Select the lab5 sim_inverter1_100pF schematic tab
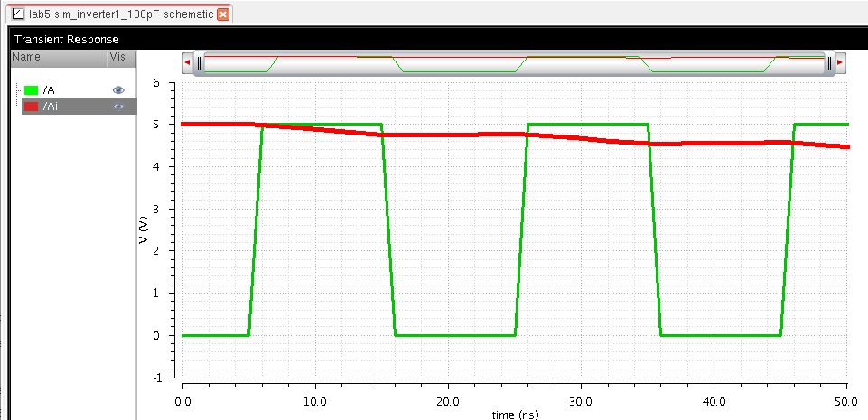Screen dimensions: 868x420 pos(119,14)
